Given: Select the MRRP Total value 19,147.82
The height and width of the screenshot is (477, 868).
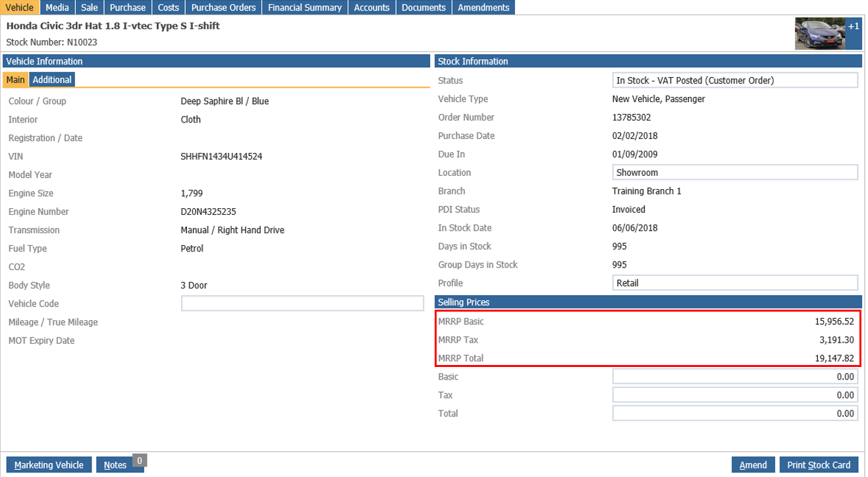Looking at the screenshot, I should coord(834,358).
